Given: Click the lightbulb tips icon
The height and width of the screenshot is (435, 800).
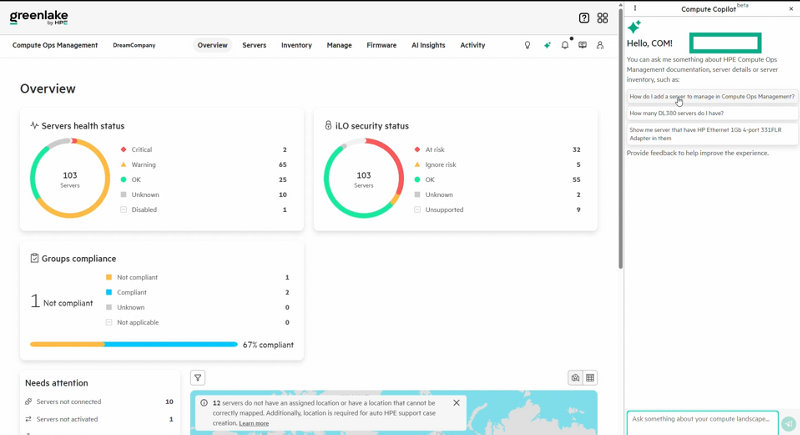Looking at the screenshot, I should coord(528,45).
